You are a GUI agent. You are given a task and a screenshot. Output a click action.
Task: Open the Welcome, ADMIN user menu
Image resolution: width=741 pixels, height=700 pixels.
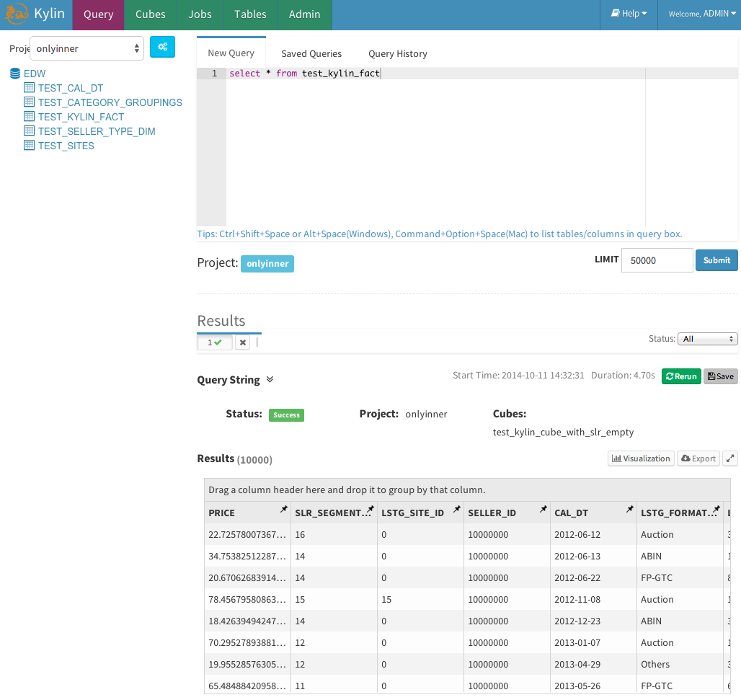pos(701,14)
